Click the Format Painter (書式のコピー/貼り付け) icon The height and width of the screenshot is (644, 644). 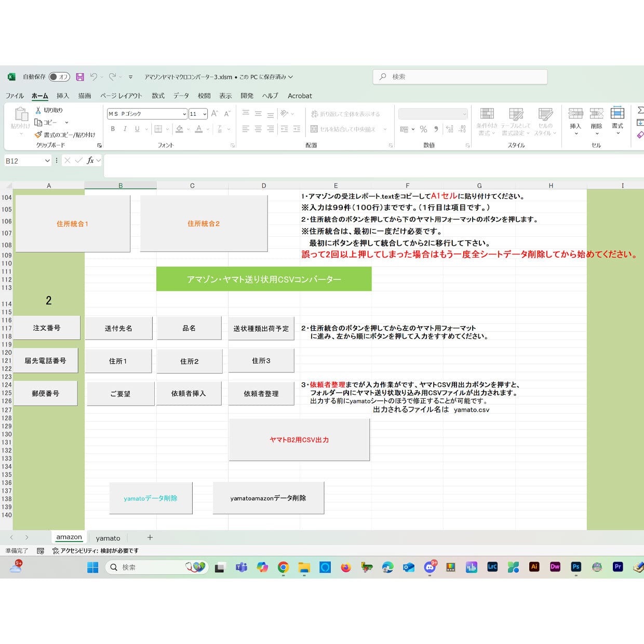[38, 135]
